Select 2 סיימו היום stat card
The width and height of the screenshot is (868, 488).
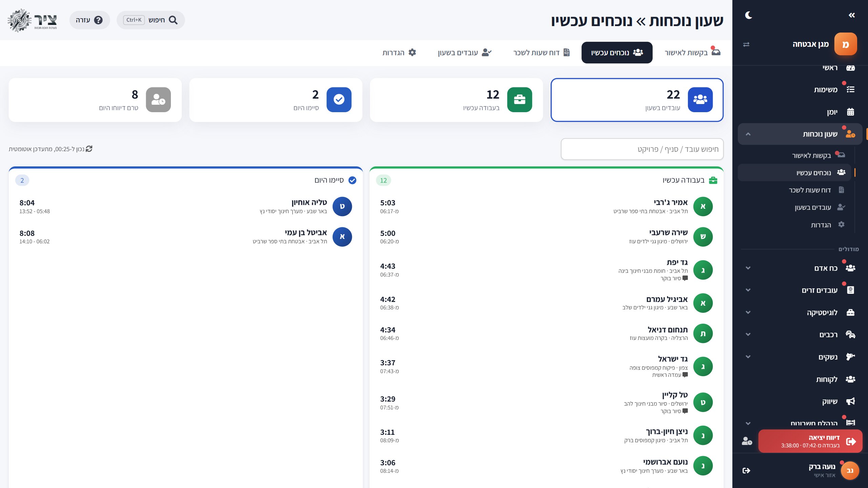(276, 100)
